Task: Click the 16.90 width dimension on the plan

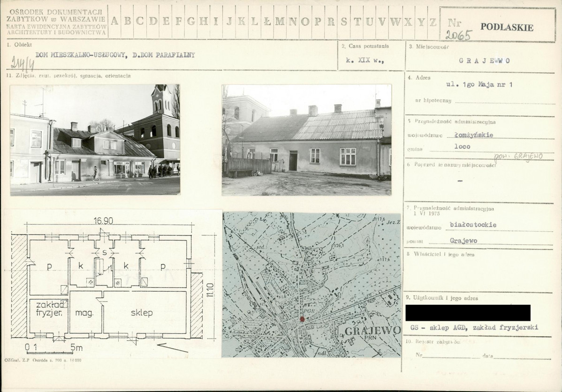Action: (104, 221)
